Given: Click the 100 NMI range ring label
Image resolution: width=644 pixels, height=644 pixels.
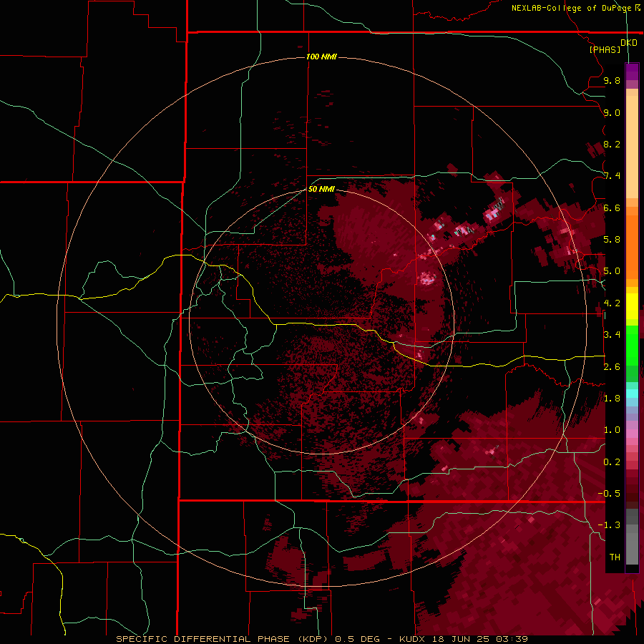Looking at the screenshot, I should tap(321, 57).
